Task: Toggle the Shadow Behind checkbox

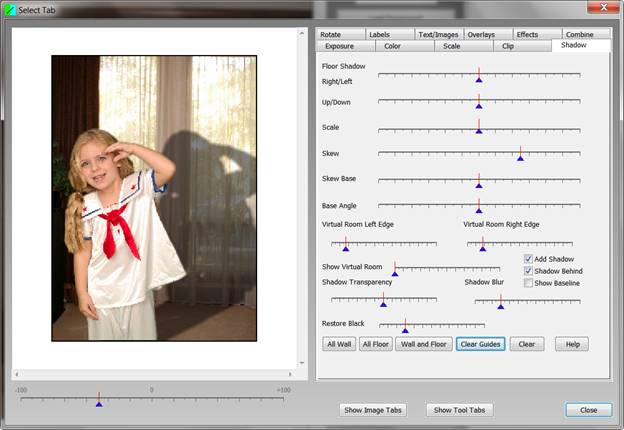Action: tap(529, 271)
